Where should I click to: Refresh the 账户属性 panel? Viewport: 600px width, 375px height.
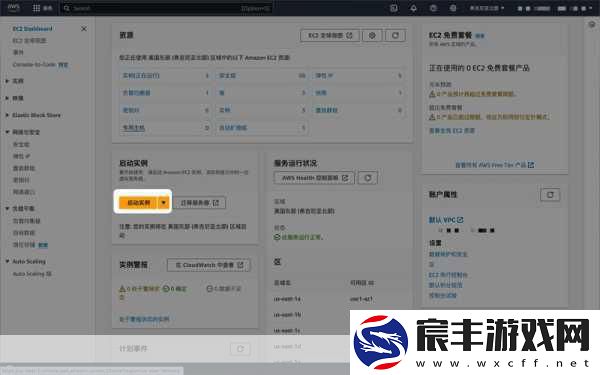point(550,194)
